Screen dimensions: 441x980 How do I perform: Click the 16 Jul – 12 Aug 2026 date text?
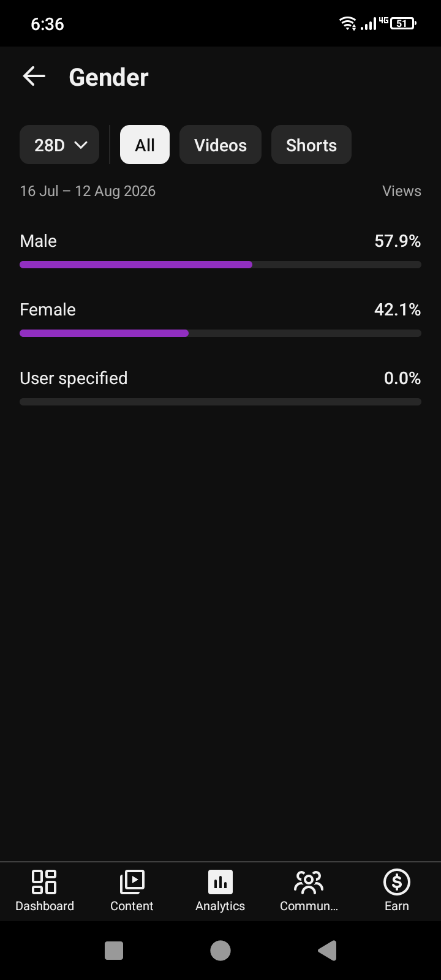click(x=88, y=191)
